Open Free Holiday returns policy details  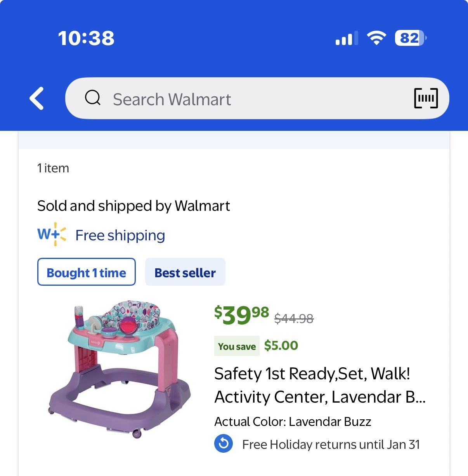[x=331, y=445]
